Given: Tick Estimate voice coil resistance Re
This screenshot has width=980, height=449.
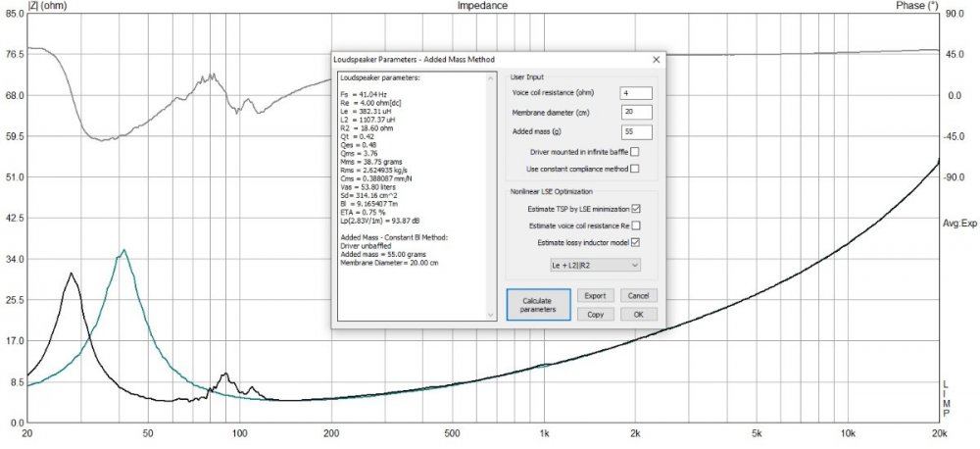Looking at the screenshot, I should [636, 225].
